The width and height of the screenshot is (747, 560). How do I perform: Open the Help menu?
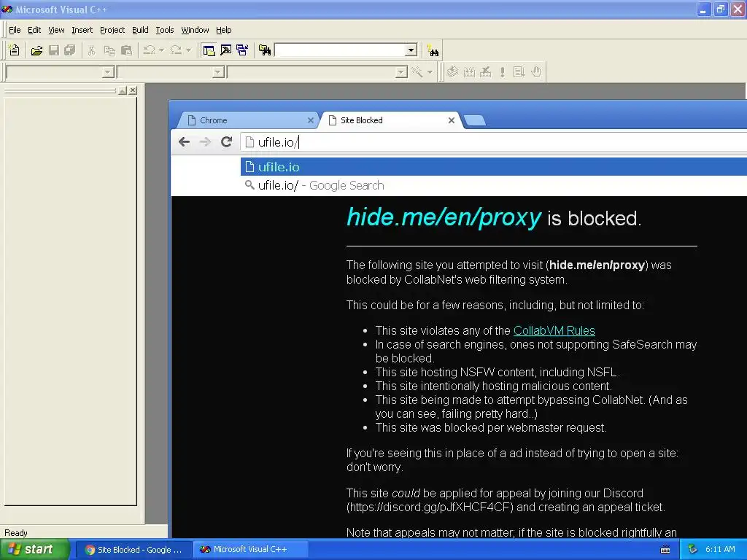223,30
